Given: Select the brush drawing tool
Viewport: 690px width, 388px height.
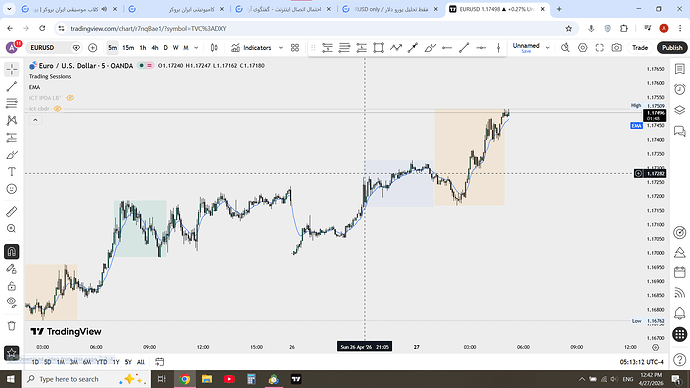Looking at the screenshot, I should coord(12,155).
